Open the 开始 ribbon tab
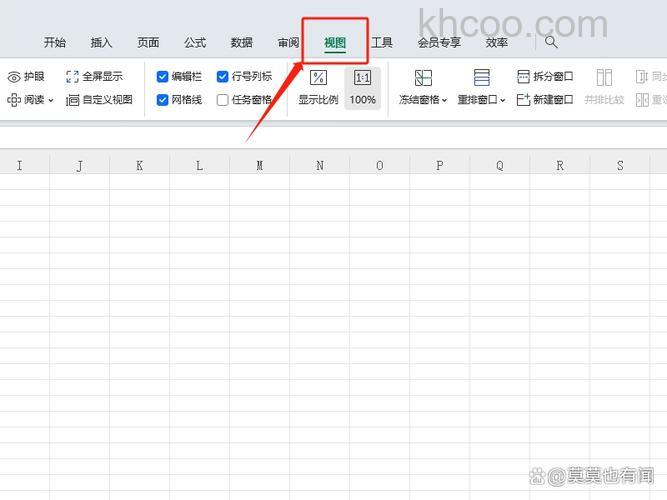The image size is (667, 500). coord(55,43)
